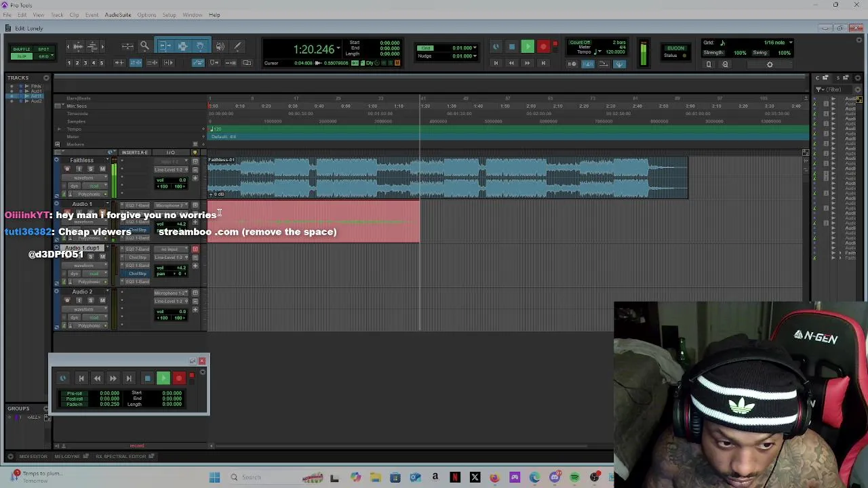Open the MIDI Editor tab
868x488 pixels.
[x=33, y=456]
